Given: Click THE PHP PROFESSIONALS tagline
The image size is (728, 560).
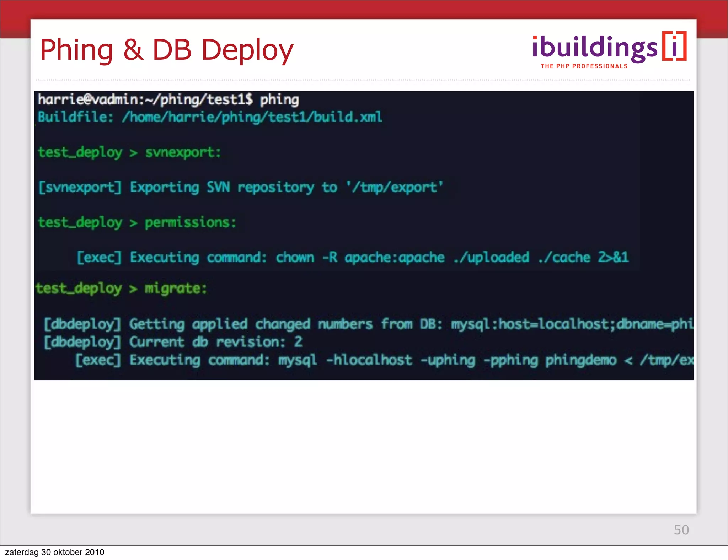Looking at the screenshot, I should 584,66.
